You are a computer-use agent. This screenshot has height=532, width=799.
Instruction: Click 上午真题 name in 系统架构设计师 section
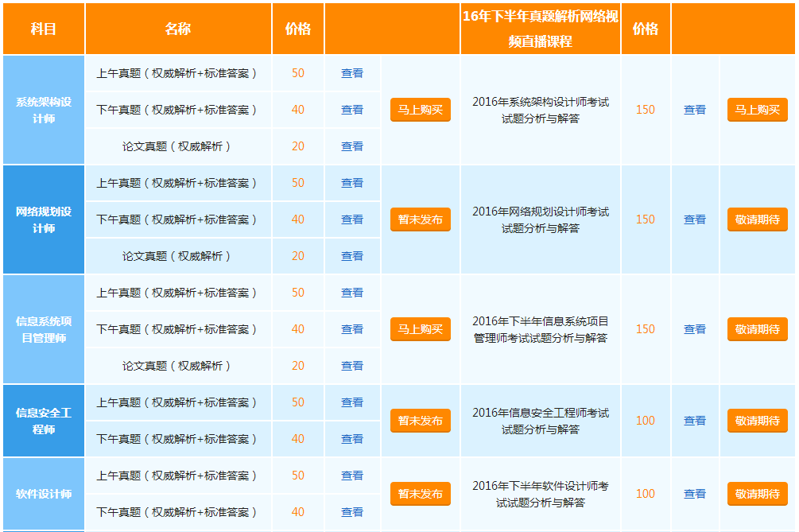pos(176,73)
